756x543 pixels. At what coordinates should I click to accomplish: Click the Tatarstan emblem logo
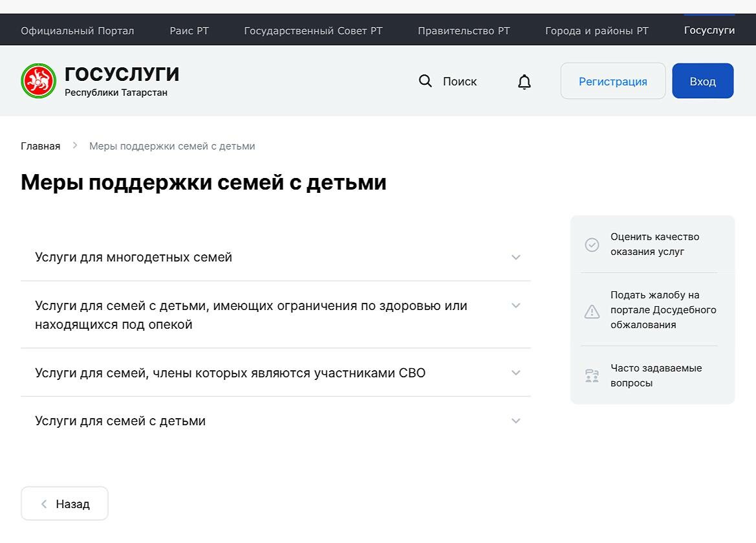pyautogui.click(x=39, y=81)
